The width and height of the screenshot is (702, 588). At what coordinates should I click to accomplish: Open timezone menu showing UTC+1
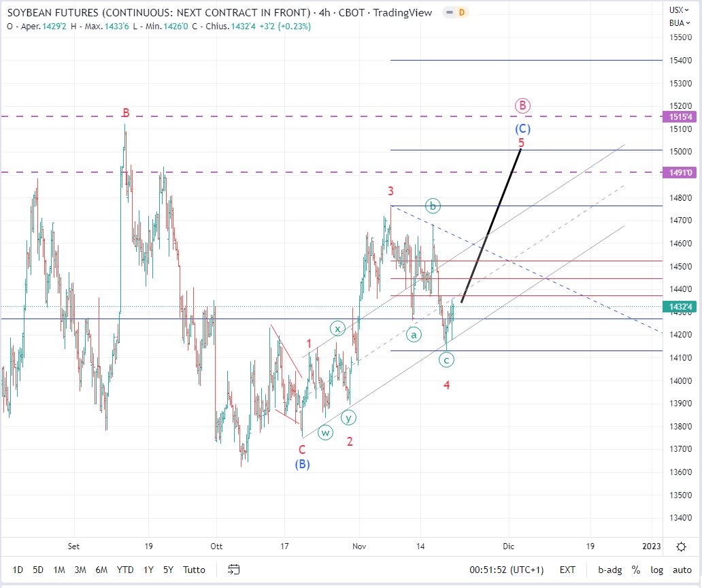coord(507,570)
